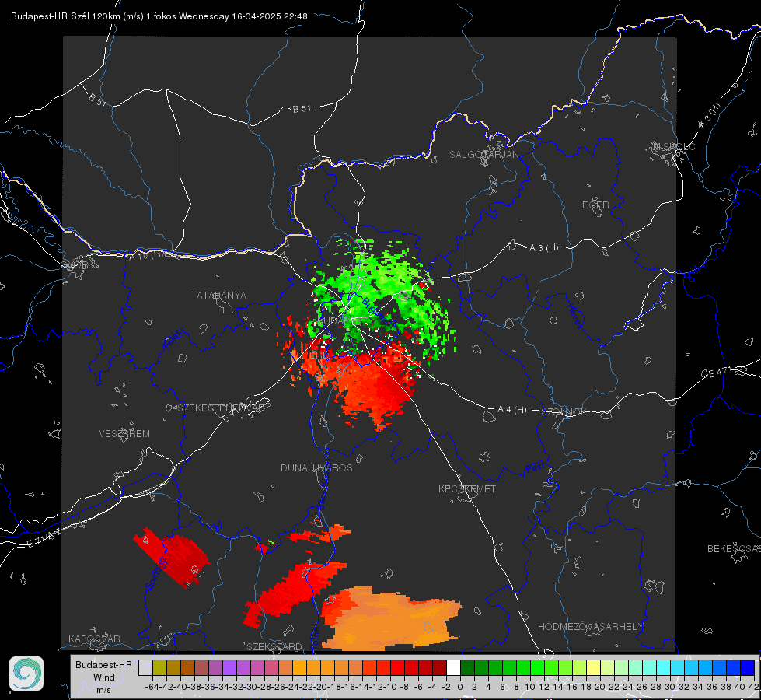Pick the dark blue swatch at 42
The width and height of the screenshot is (761, 700).
pyautogui.click(x=747, y=667)
